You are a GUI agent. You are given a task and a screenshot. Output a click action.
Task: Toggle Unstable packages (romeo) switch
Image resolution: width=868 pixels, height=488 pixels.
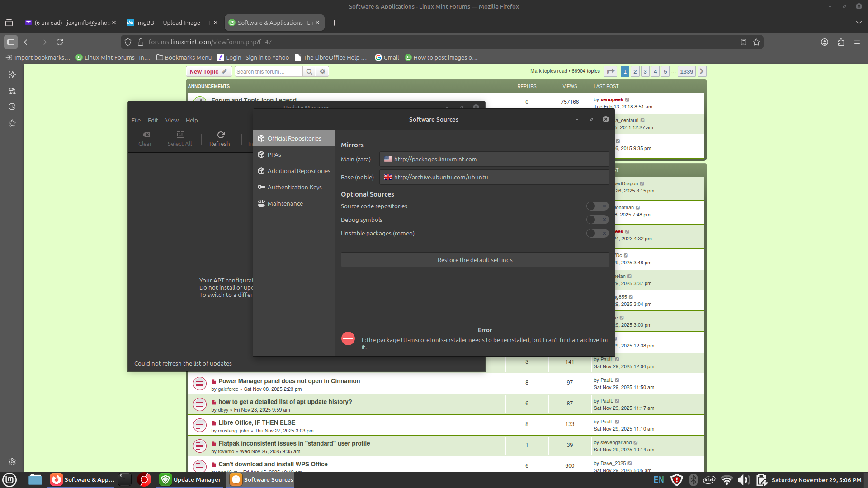click(x=597, y=233)
